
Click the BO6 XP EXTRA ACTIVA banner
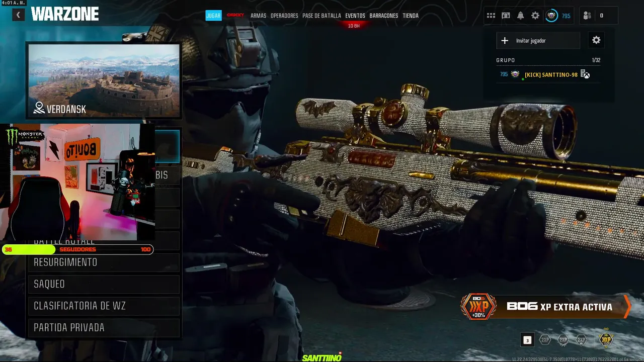546,307
